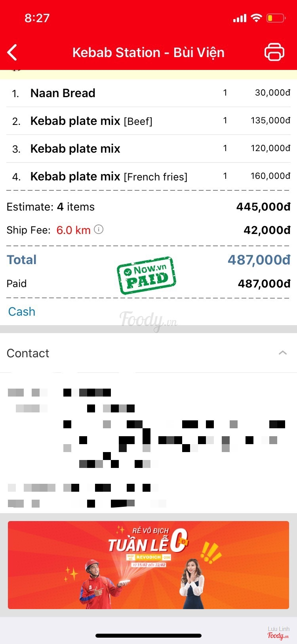Tap the Contact section header
Screen dimensions: 297x644
[28, 353]
